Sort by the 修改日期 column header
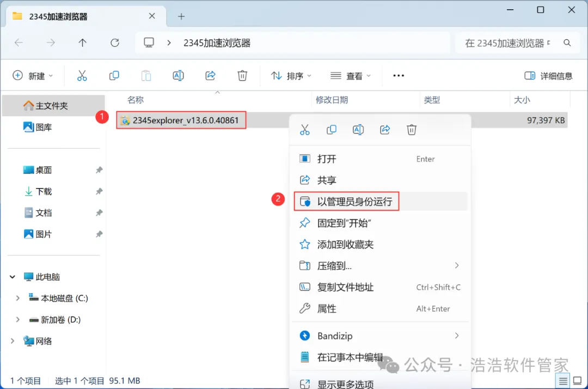The height and width of the screenshot is (389, 588). (x=332, y=100)
